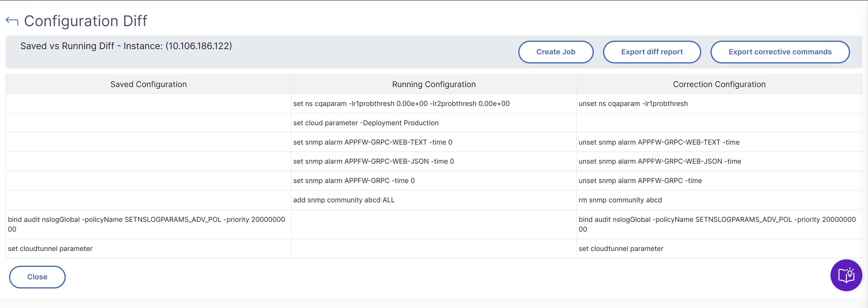Close the Configuration Diff page
This screenshot has width=868, height=308.
tap(37, 277)
